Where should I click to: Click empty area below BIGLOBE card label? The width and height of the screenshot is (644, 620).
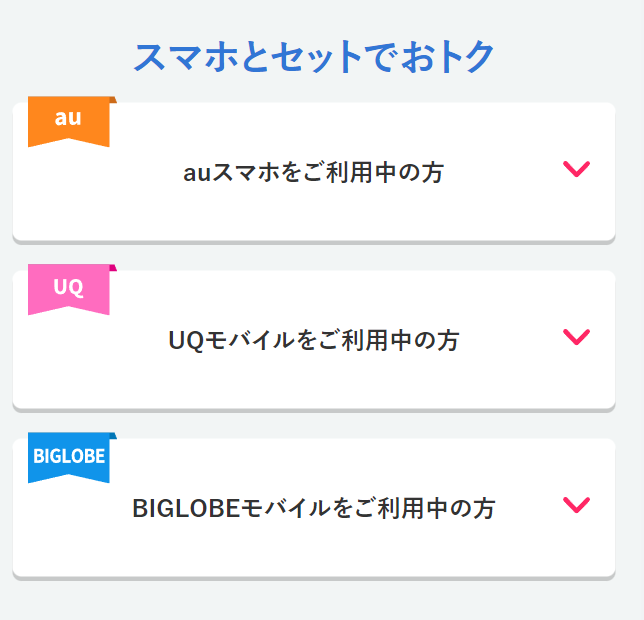point(314,550)
